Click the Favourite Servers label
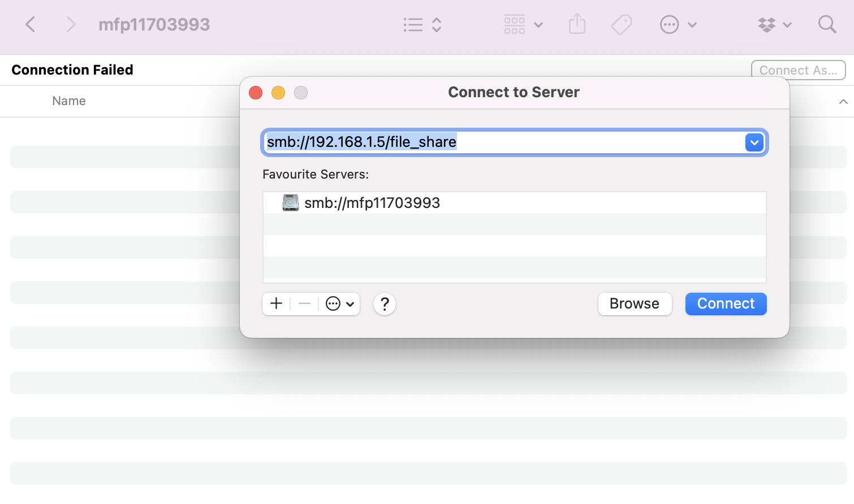Viewport: 854px width, 504px height. pos(316,175)
